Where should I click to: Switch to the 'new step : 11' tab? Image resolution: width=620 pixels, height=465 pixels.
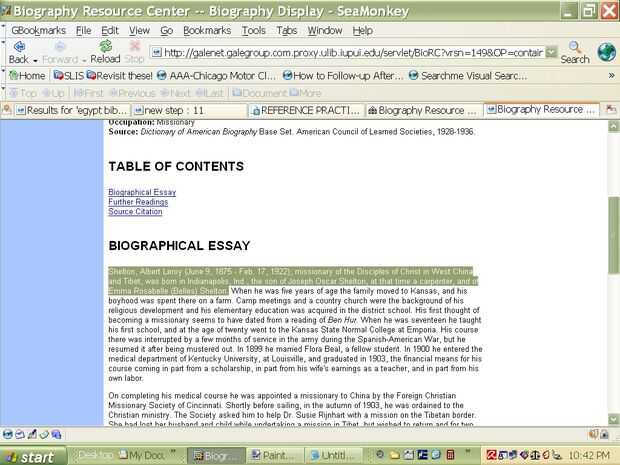pos(189,110)
